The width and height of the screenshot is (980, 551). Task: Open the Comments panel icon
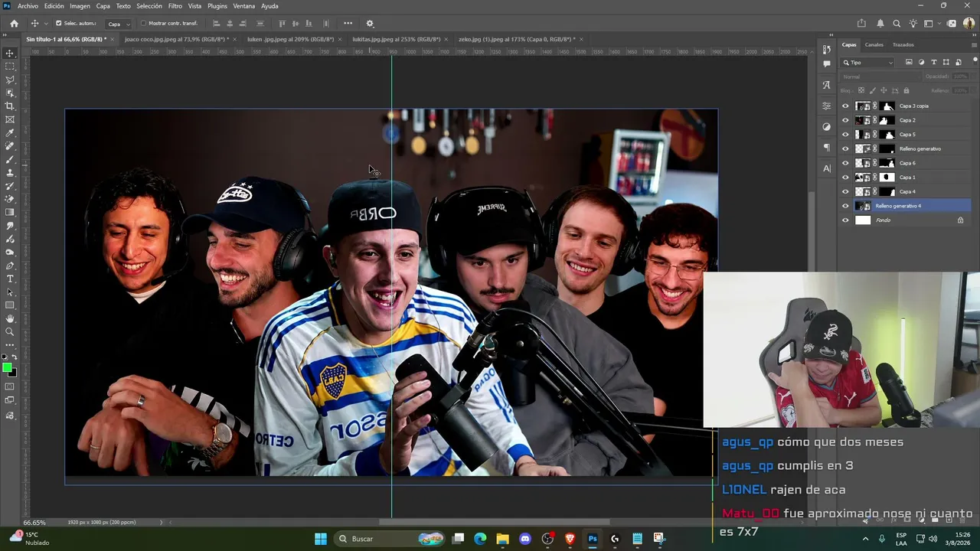827,64
